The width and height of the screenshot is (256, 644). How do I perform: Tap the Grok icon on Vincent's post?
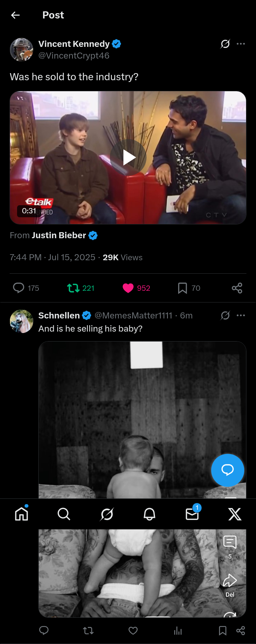coord(225,44)
